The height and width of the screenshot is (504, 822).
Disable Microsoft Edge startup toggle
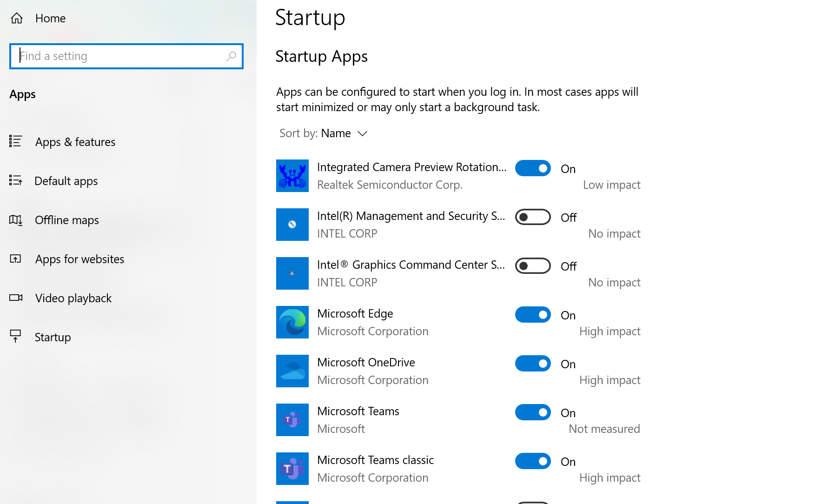click(x=533, y=315)
